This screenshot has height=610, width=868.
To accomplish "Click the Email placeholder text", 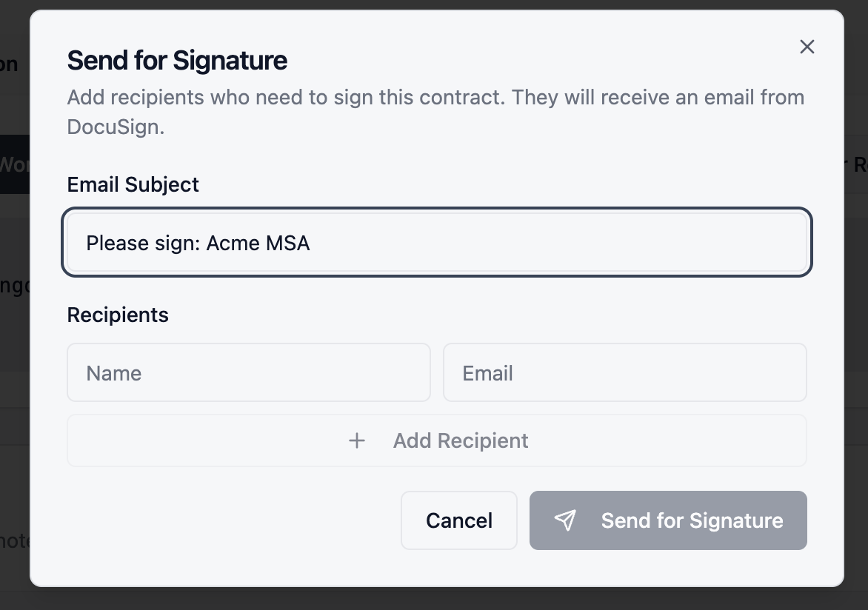I will (487, 372).
